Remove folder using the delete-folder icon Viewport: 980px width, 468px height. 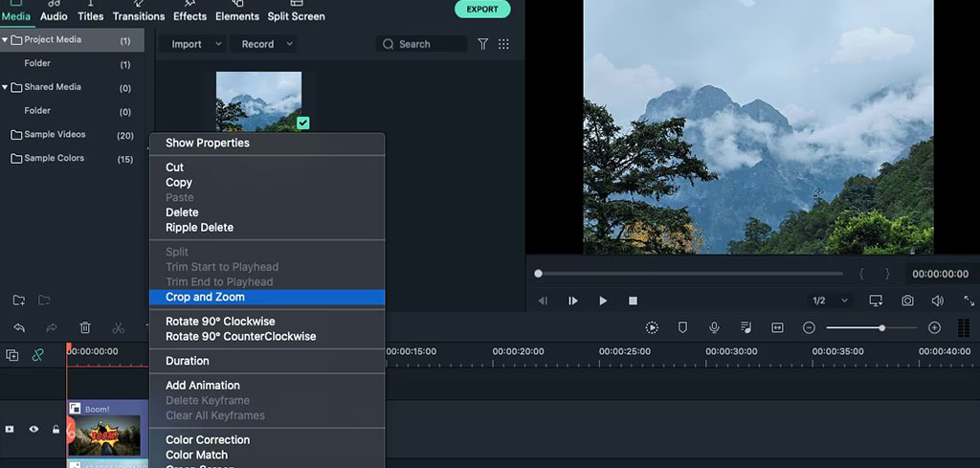click(x=44, y=301)
